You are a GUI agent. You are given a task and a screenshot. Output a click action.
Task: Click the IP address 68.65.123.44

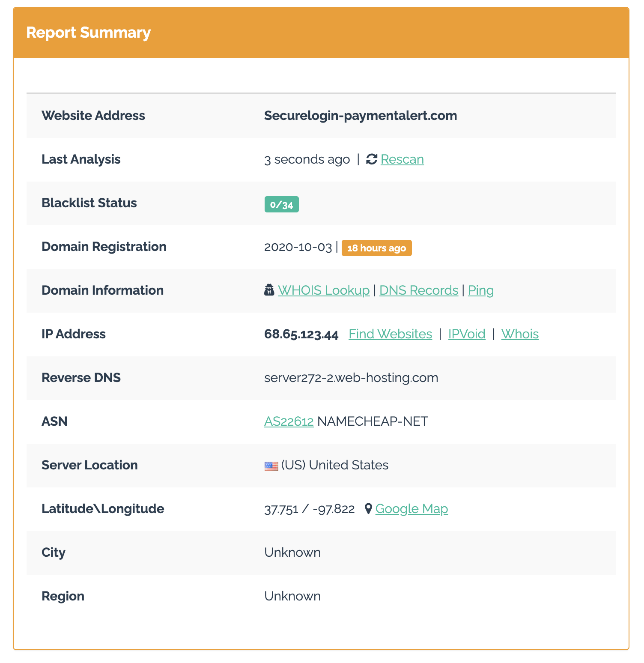click(301, 334)
